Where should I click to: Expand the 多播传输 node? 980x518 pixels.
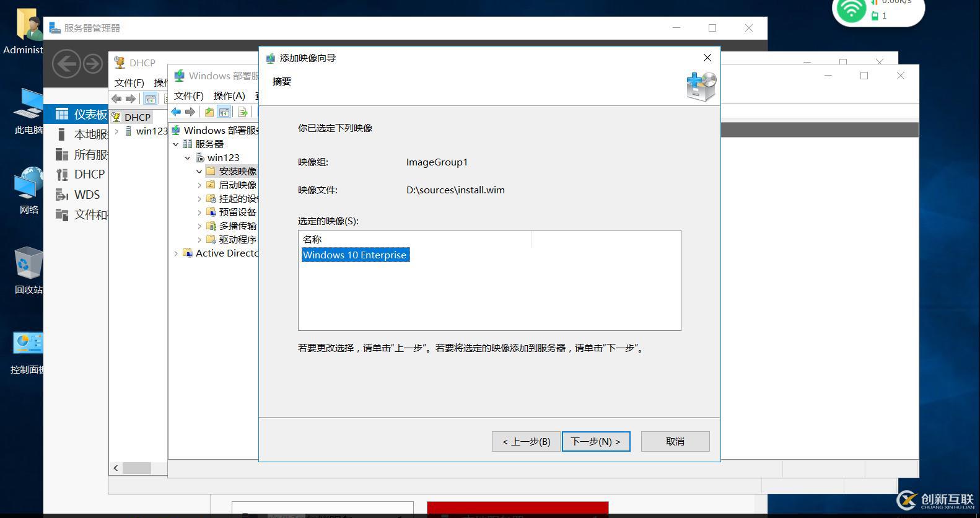pyautogui.click(x=199, y=226)
